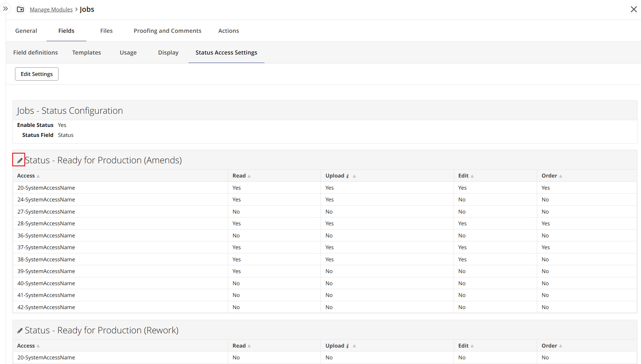Click the 41-SystemAccessName row label
The image size is (641, 364).
(46, 295)
